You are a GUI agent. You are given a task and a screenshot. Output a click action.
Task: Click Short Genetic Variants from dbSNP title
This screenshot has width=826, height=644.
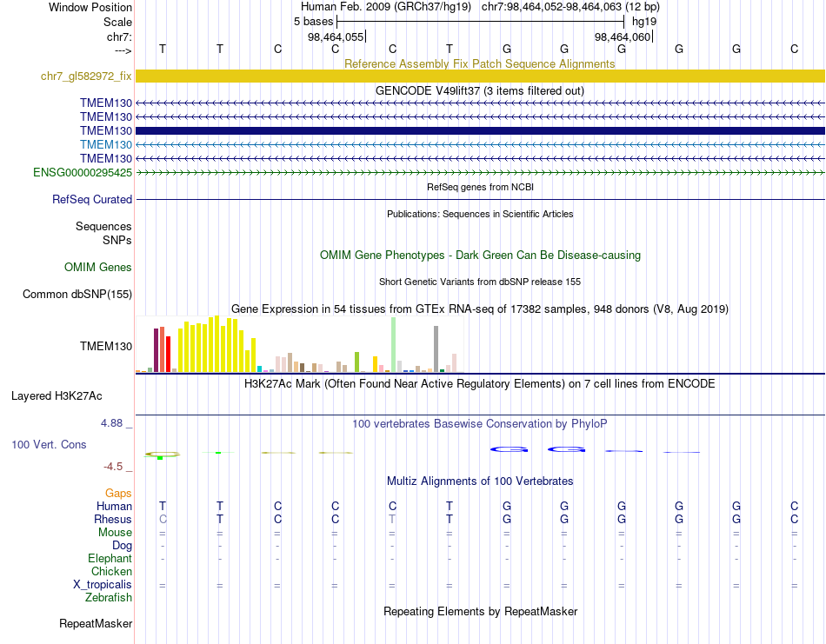tap(480, 282)
